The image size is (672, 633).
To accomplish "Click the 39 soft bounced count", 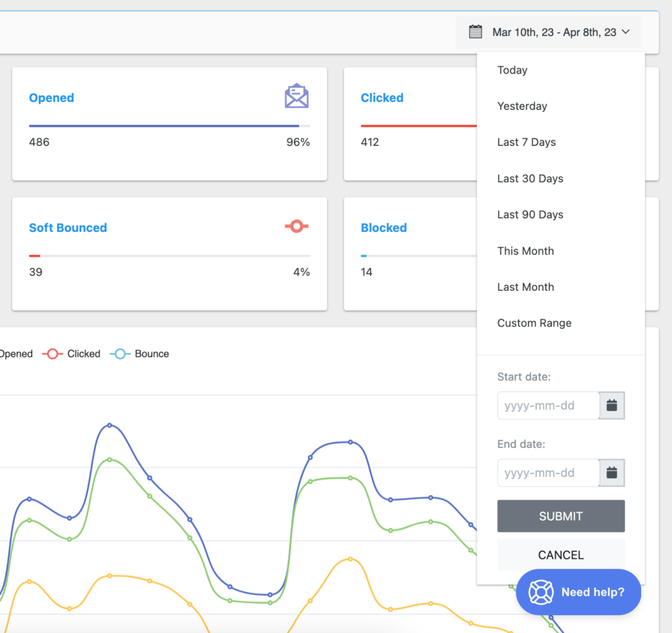I will (x=35, y=272).
